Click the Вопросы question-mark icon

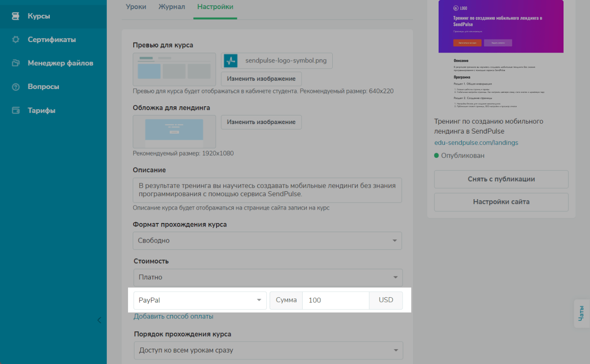[x=16, y=87]
